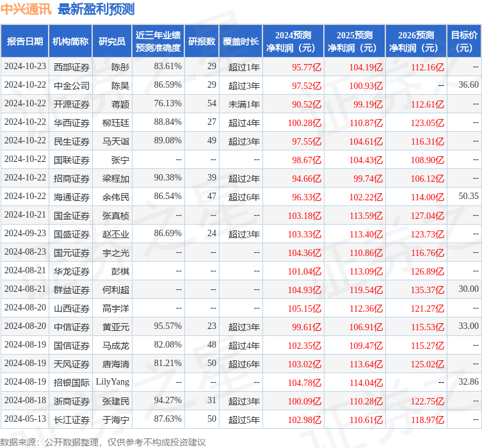Select the 国信证券 institution cell
This screenshot has width=482, height=448.
tap(72, 346)
